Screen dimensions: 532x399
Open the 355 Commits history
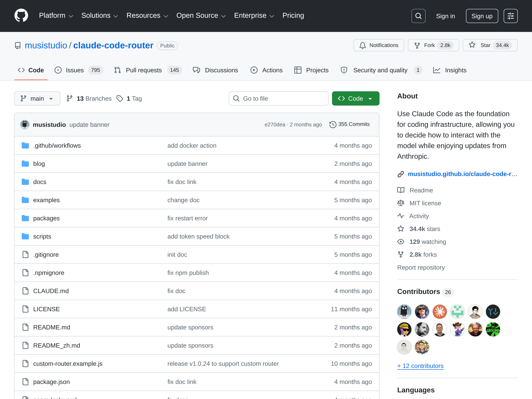(x=349, y=124)
